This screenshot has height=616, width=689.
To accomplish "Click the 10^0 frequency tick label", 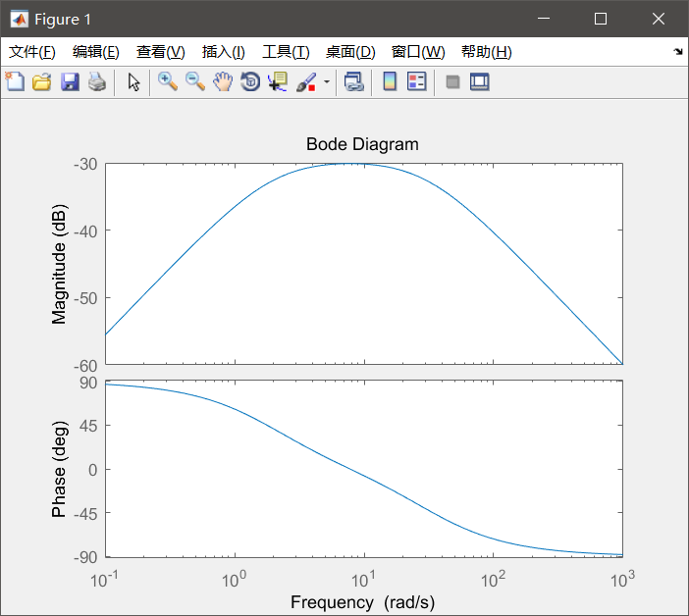I will click(234, 579).
